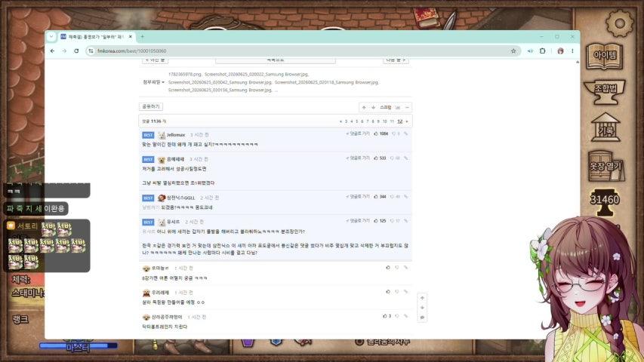Like 유시르's comment with 125 votes
Viewport: 644px width, 362px height.
tap(380, 221)
